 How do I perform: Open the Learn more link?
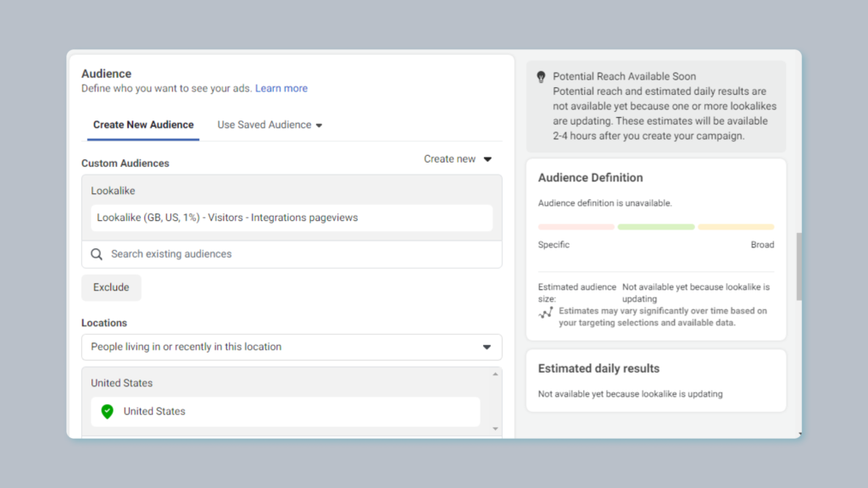pos(281,88)
